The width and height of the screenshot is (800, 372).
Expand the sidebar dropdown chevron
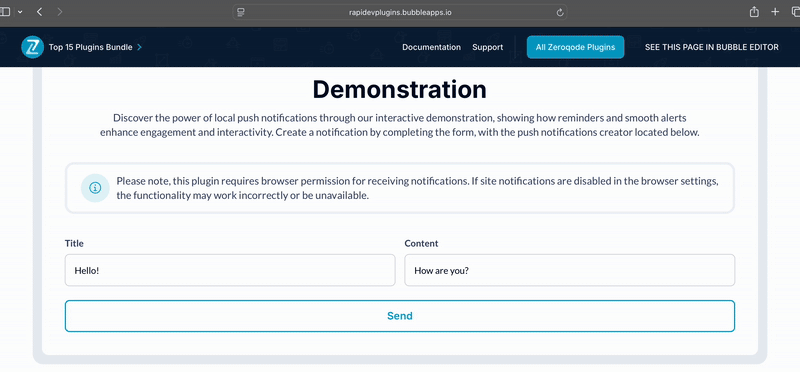pos(20,12)
